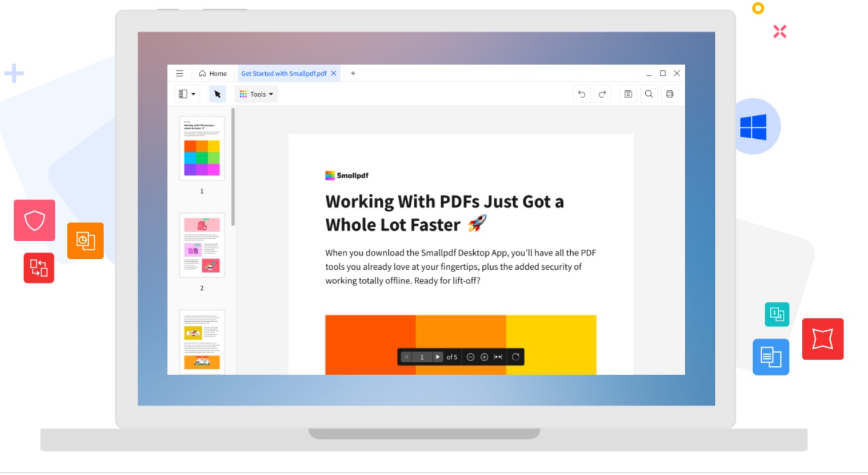Go to the Home tab

pos(213,73)
